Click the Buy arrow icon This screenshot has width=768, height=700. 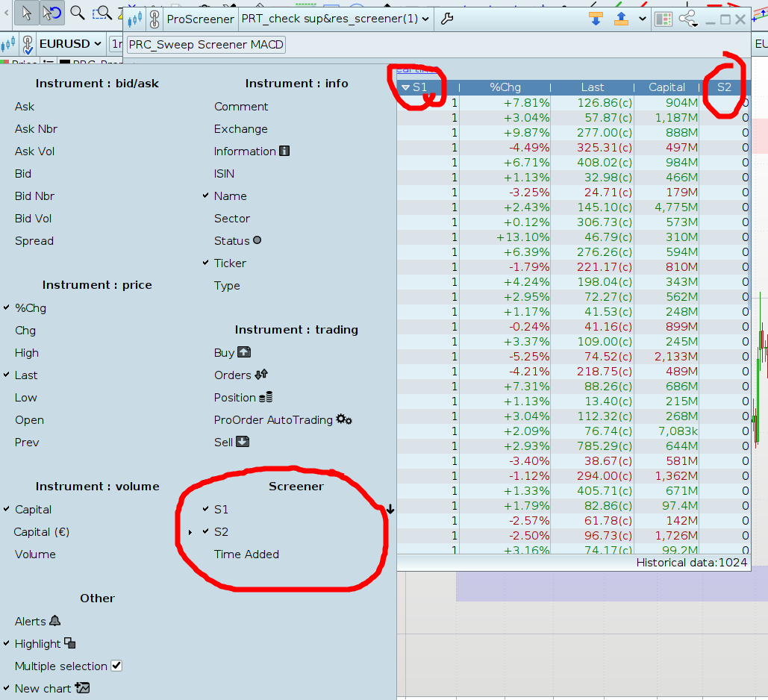(x=244, y=351)
